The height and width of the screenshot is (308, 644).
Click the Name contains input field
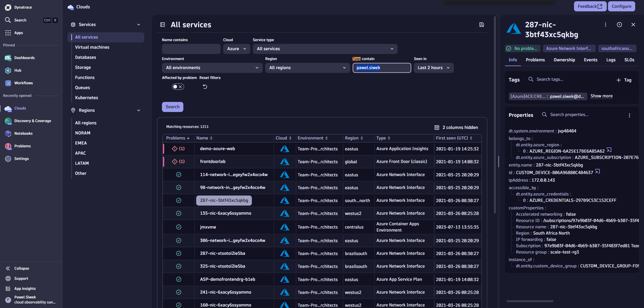coord(191,49)
